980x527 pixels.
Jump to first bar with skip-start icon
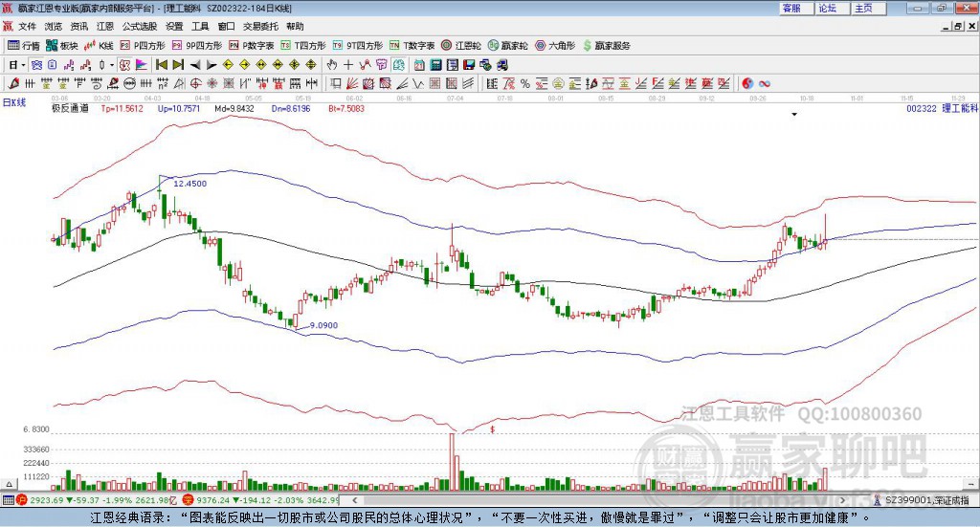[162, 65]
